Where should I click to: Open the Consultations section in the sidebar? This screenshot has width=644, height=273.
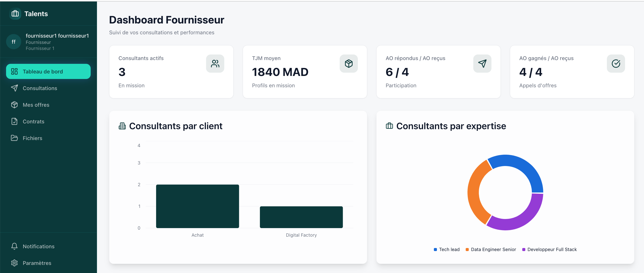(x=40, y=88)
